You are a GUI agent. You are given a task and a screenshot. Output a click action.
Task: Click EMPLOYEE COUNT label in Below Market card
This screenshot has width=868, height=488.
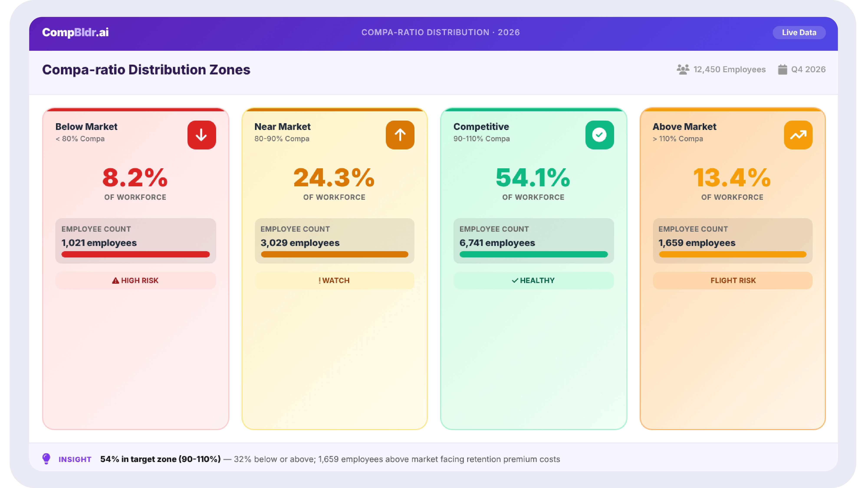click(96, 229)
